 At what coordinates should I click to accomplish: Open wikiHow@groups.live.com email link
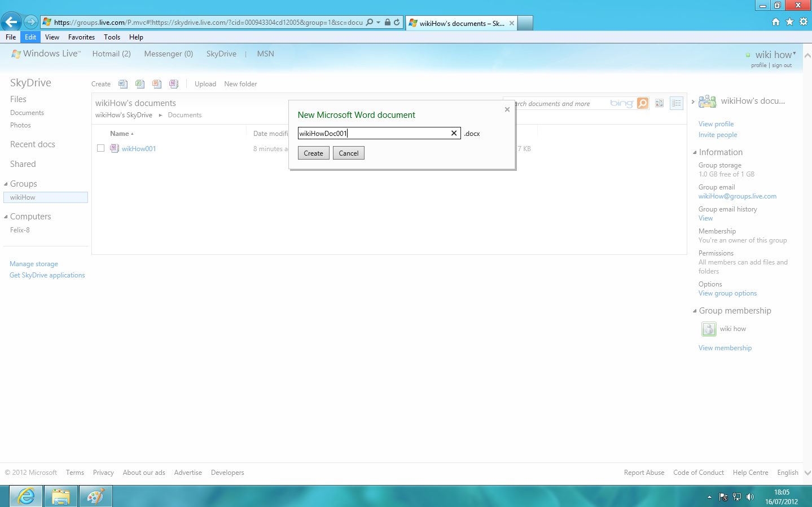click(738, 196)
